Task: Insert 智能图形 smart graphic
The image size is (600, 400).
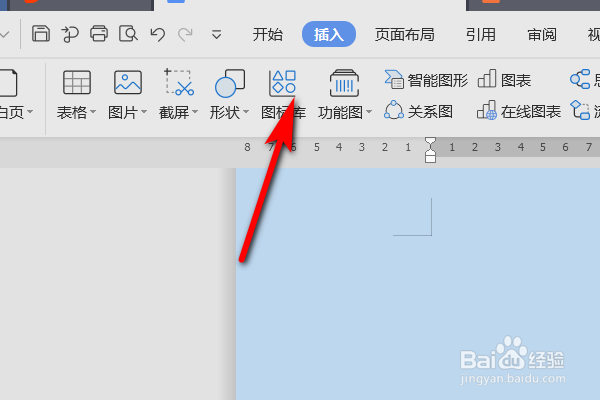Action: pyautogui.click(x=426, y=80)
